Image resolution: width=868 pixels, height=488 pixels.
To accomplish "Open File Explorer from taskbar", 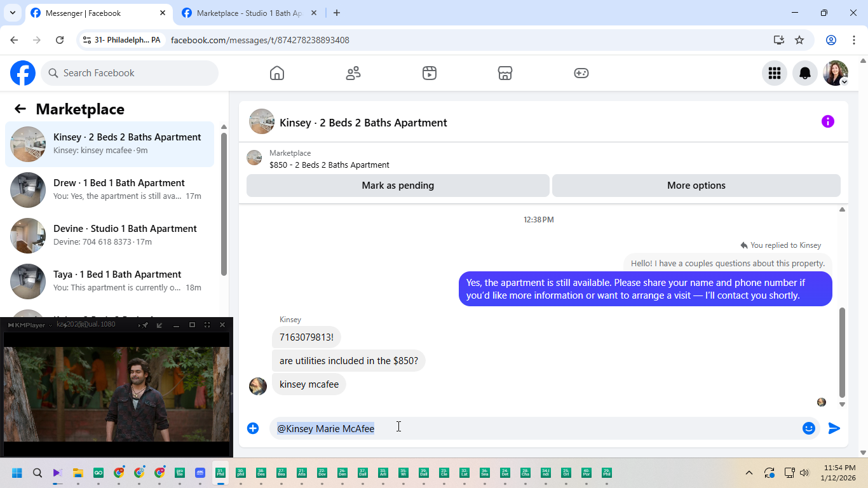I will (x=78, y=473).
